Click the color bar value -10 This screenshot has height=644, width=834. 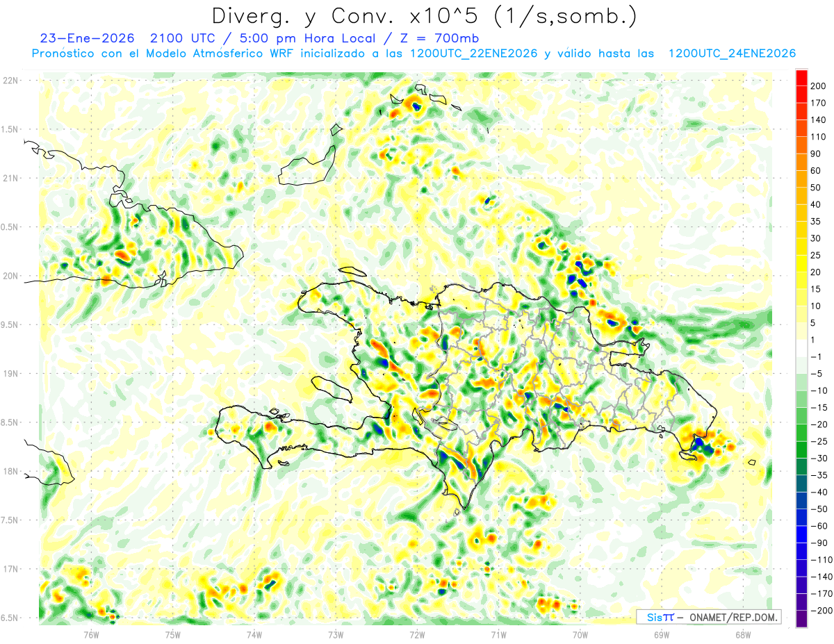pyautogui.click(x=820, y=390)
